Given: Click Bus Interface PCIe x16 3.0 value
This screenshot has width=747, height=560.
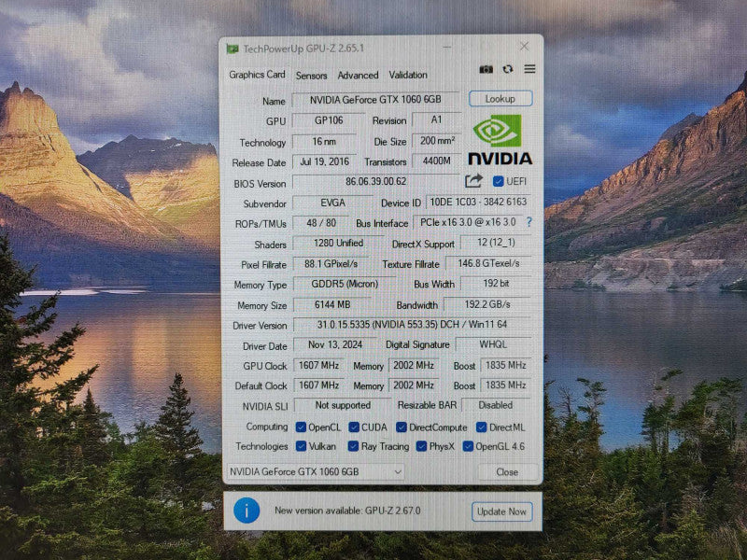Looking at the screenshot, I should click(468, 222).
